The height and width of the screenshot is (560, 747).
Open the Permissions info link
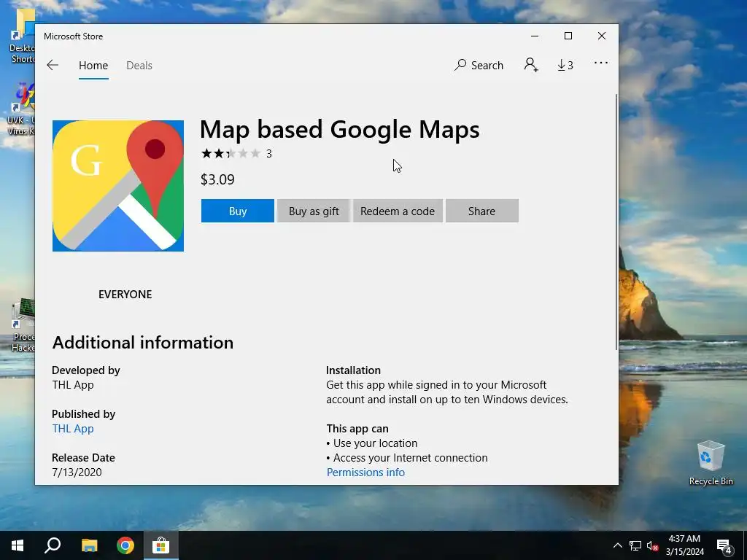[366, 472]
